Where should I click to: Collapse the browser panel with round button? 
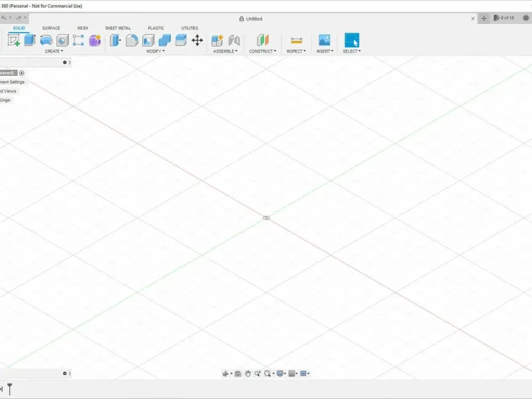65,63
